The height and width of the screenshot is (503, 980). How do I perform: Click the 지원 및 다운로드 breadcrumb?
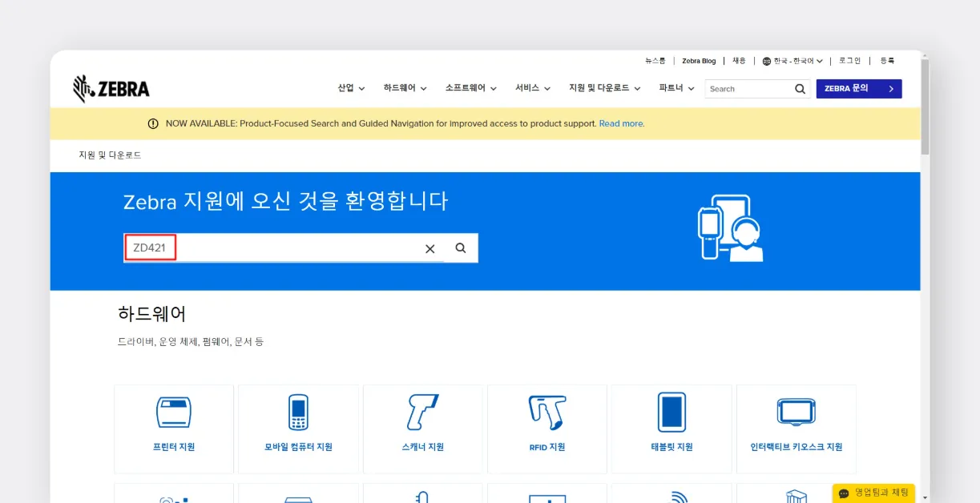click(110, 155)
